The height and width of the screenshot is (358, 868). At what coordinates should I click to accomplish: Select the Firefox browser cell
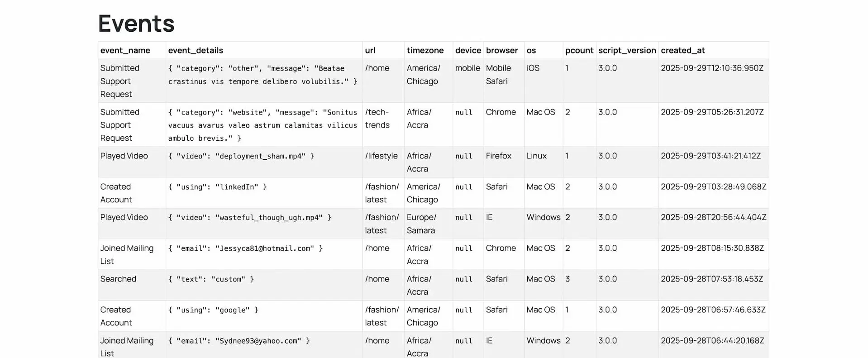(x=498, y=156)
